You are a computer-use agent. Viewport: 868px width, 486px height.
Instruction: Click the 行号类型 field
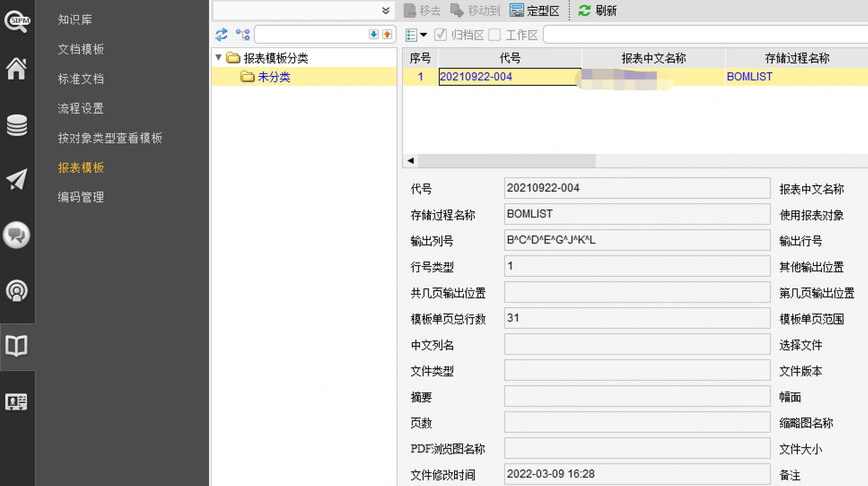click(x=637, y=266)
